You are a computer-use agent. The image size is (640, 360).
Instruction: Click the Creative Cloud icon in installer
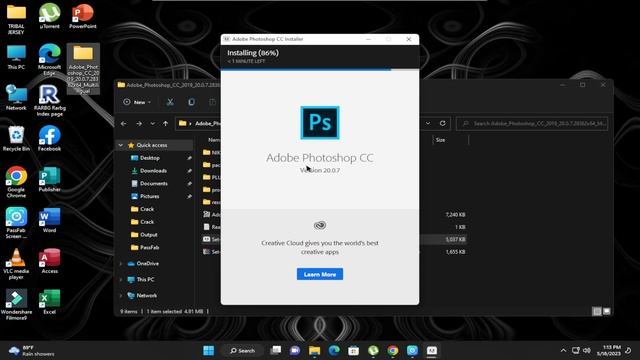point(320,225)
